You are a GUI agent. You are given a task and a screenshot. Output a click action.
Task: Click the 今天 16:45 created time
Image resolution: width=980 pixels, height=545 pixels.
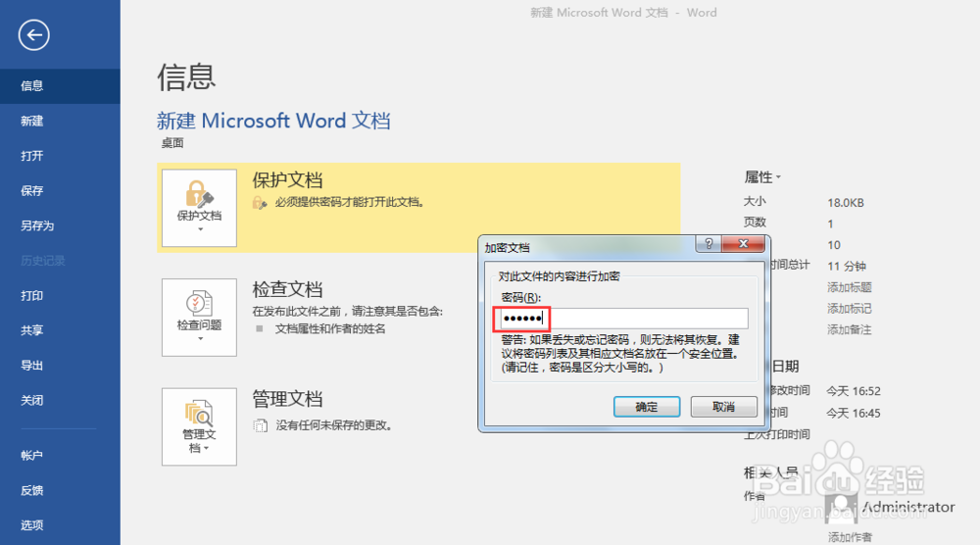pos(854,413)
